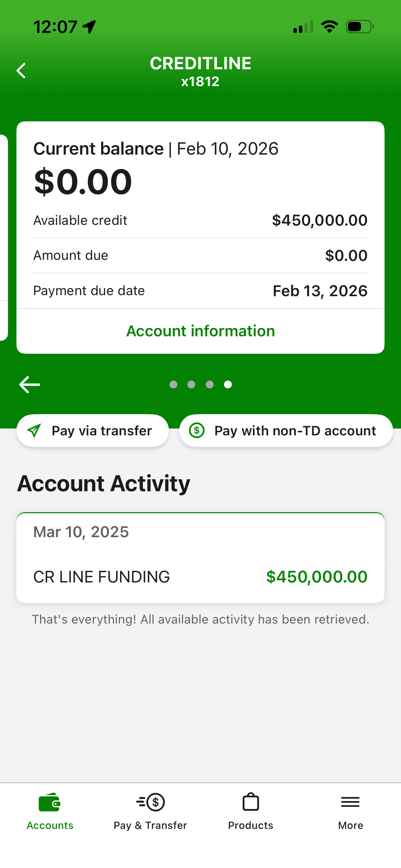Switch to Products tab label
401x868 pixels.
[251, 825]
